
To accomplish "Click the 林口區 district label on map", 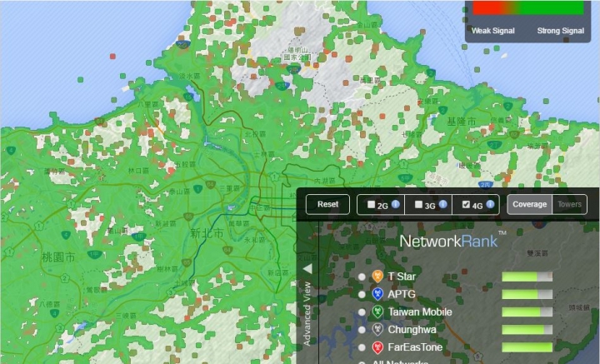I will [x=138, y=171].
